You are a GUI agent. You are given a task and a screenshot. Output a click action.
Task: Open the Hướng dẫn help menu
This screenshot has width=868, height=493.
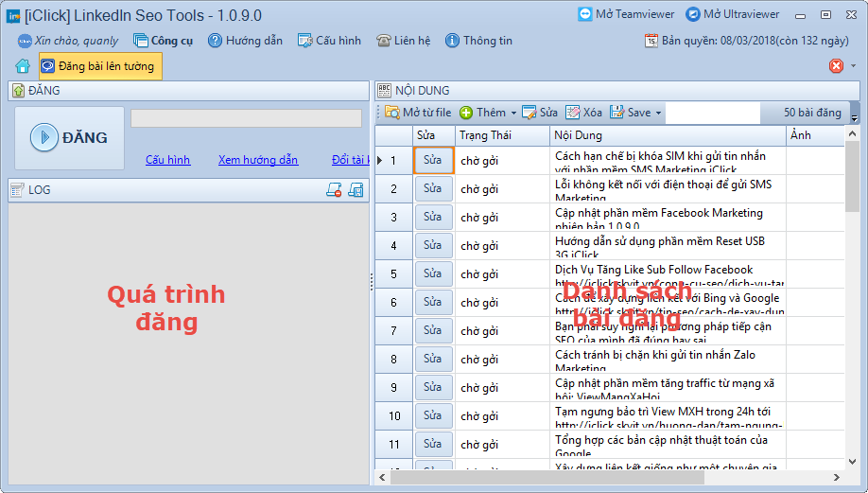click(245, 41)
